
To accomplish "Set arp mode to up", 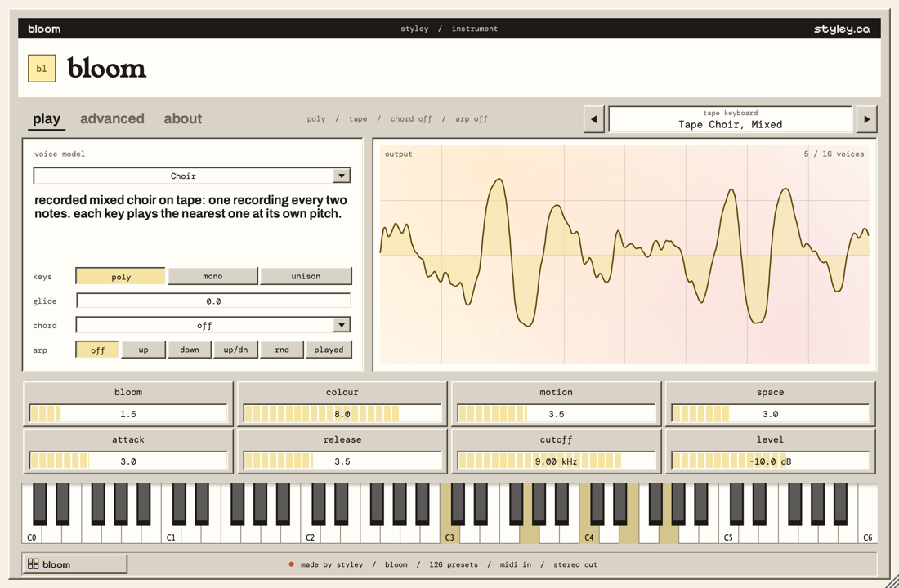I will coord(143,350).
